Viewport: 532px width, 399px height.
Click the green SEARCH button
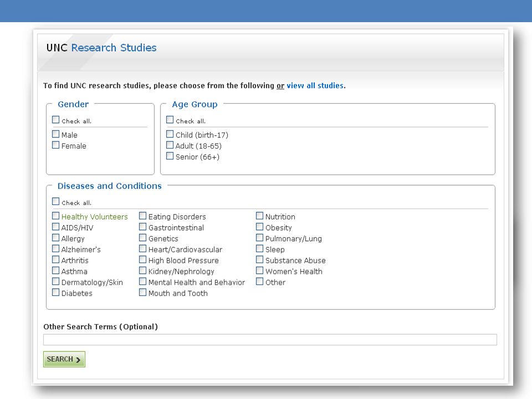(x=64, y=359)
